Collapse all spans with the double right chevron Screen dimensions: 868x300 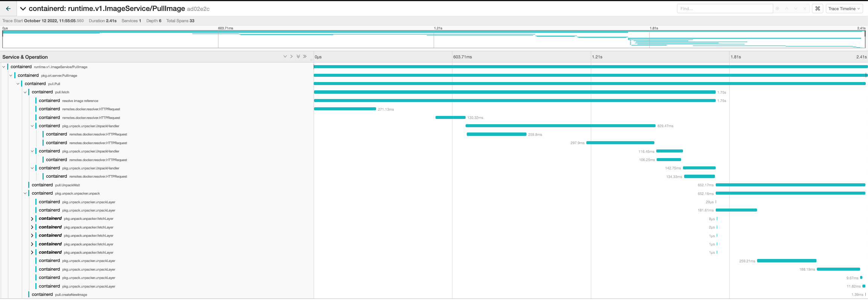coord(305,56)
